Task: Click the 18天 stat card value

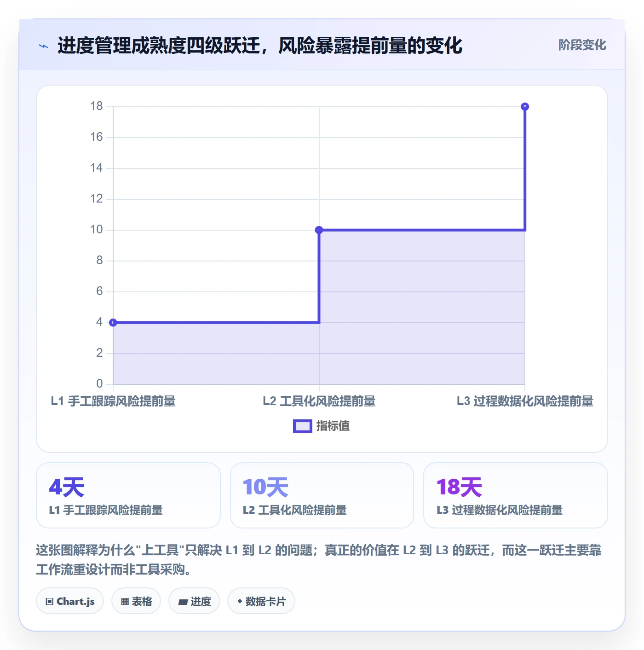Action: tap(459, 487)
